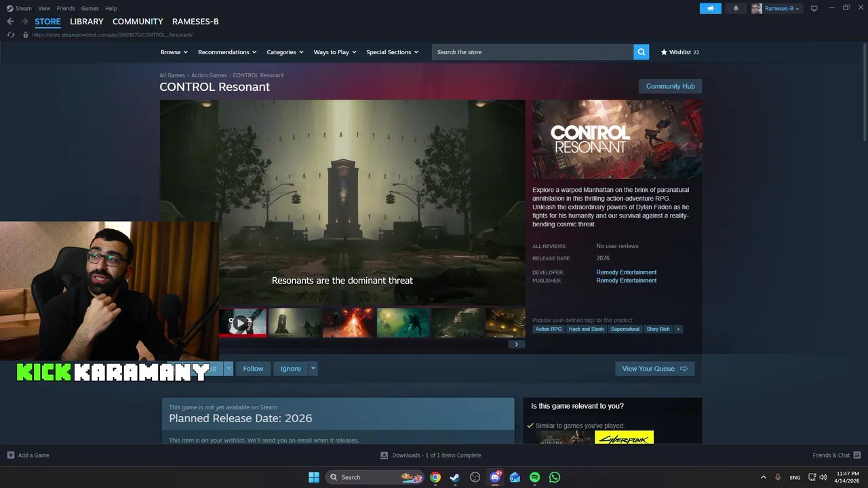Select the Supernatural tag
Screen dimensions: 868x488
625,329
